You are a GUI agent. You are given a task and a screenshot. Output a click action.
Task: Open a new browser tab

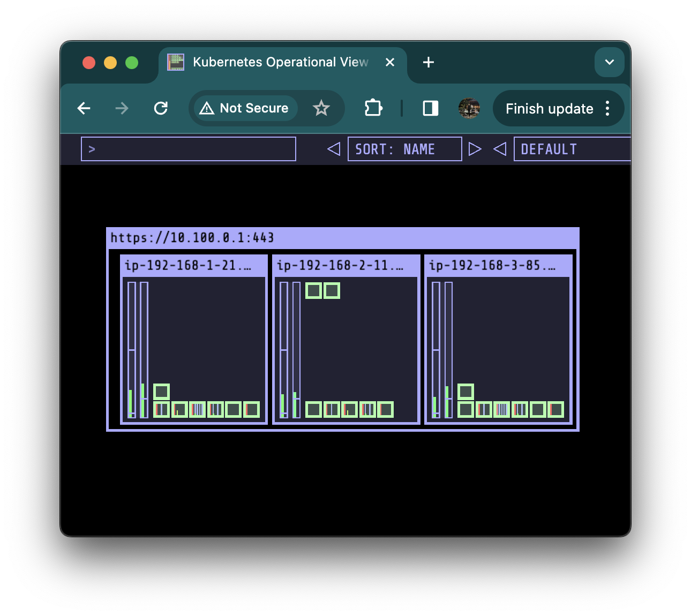click(x=429, y=62)
